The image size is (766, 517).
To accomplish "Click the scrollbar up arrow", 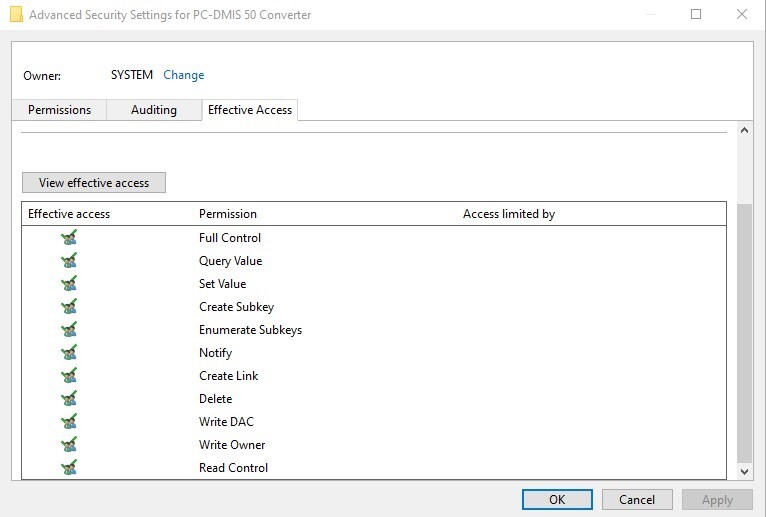I will point(745,130).
